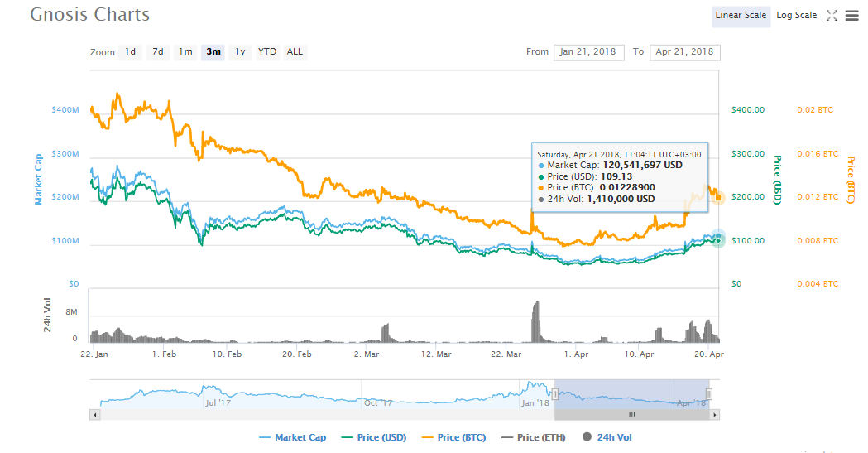Image resolution: width=868 pixels, height=453 pixels.
Task: Click the navigator scrollbar thumb
Action: click(631, 413)
